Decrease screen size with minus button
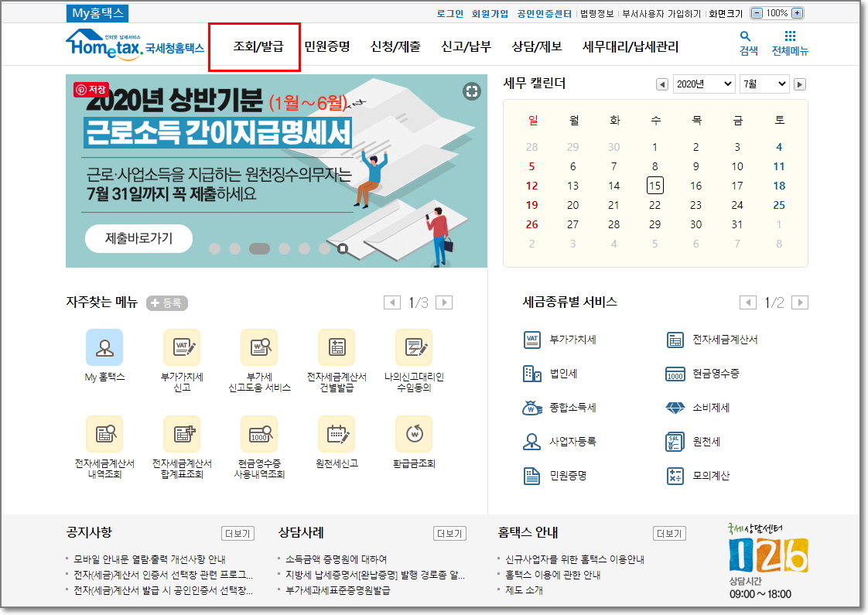 [757, 13]
